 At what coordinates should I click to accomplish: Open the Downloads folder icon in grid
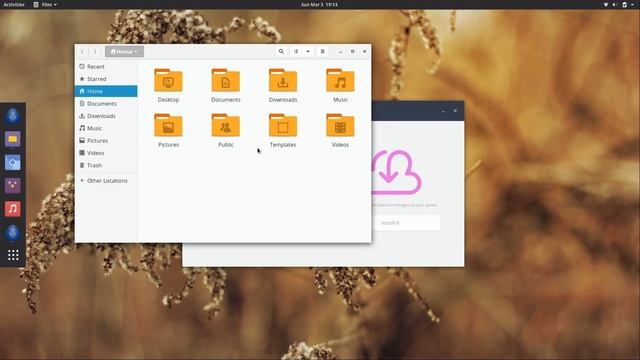(283, 81)
